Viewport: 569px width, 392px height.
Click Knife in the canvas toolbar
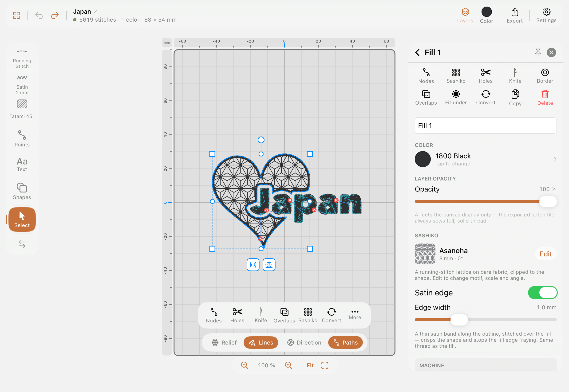click(x=261, y=315)
